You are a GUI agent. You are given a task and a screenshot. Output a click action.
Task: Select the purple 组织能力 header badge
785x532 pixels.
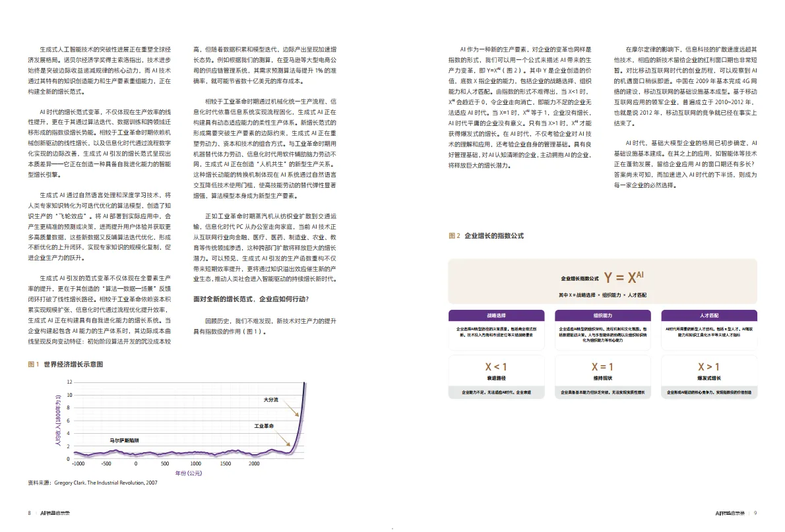click(x=603, y=316)
